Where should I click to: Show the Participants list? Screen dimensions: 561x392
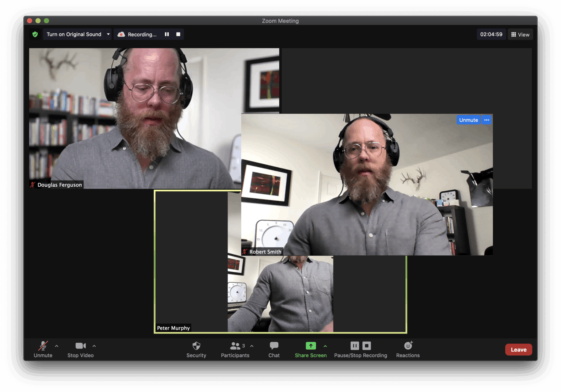click(235, 349)
